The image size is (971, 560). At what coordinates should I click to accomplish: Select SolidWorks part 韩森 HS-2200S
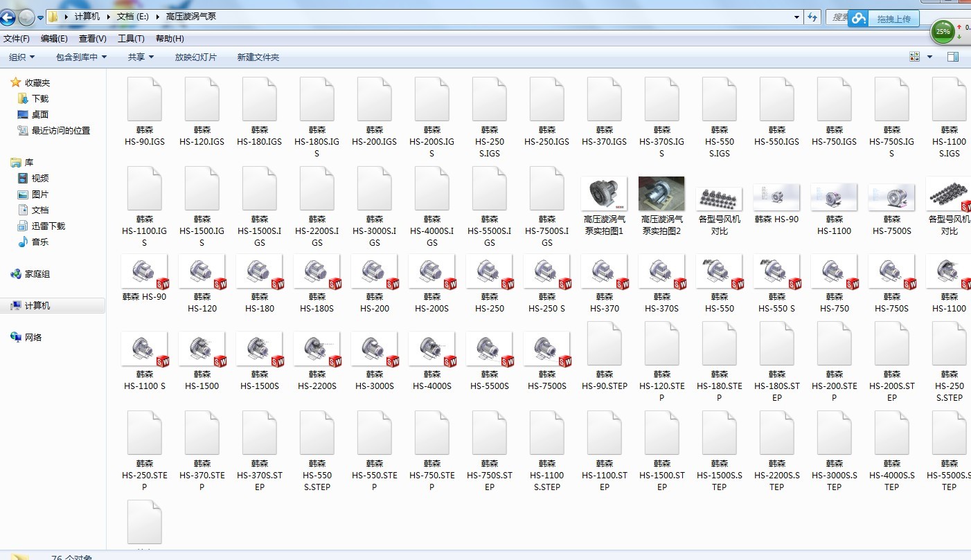[x=317, y=361]
